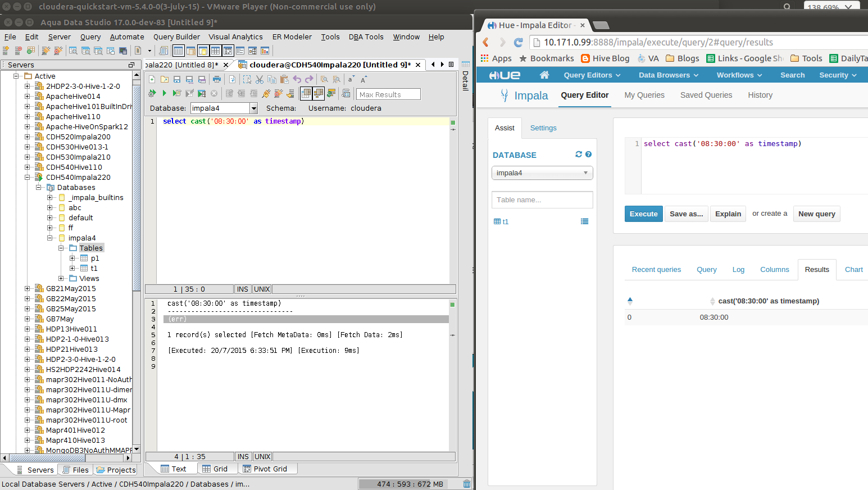Click the browser back arrow
The height and width of the screenshot is (490, 868).
(486, 42)
